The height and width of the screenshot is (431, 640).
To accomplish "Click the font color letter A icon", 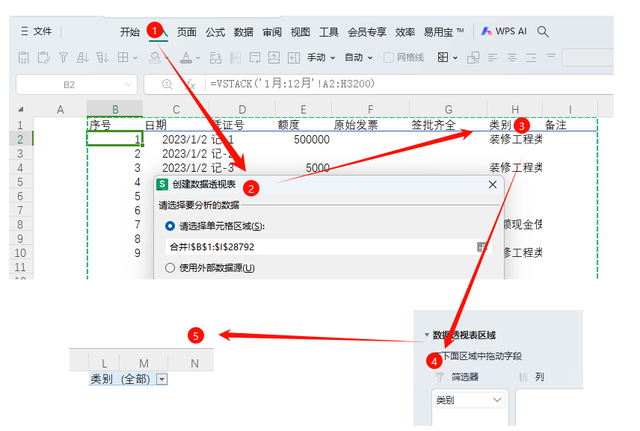I will [186, 58].
